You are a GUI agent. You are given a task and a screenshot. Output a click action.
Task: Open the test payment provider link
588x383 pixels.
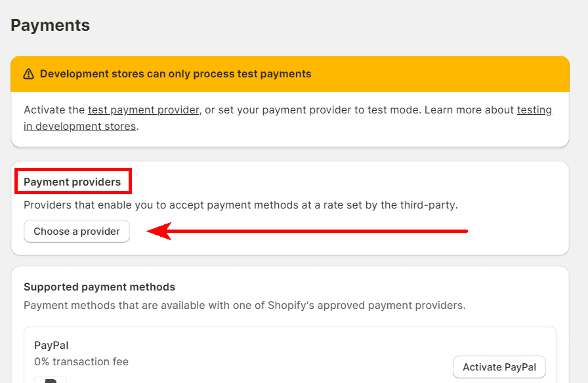click(143, 110)
